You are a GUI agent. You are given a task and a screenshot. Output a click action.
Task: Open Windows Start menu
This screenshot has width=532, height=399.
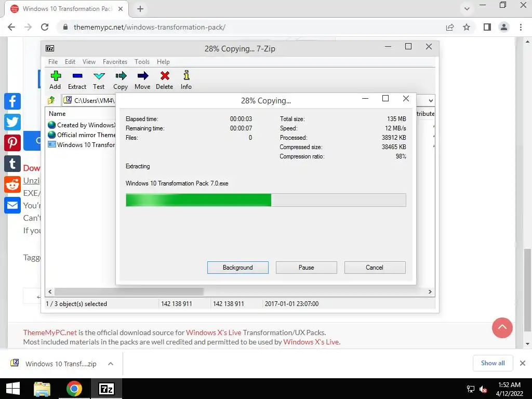point(13,389)
